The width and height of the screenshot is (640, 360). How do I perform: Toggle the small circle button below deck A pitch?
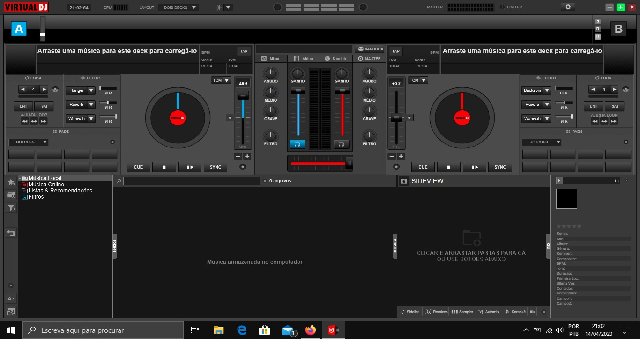coord(242,167)
